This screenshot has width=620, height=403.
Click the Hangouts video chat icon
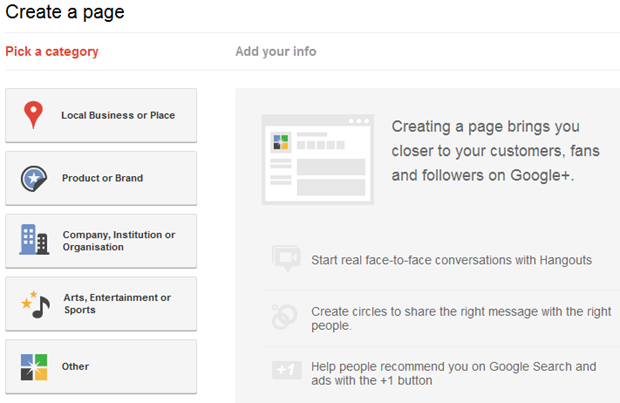286,258
